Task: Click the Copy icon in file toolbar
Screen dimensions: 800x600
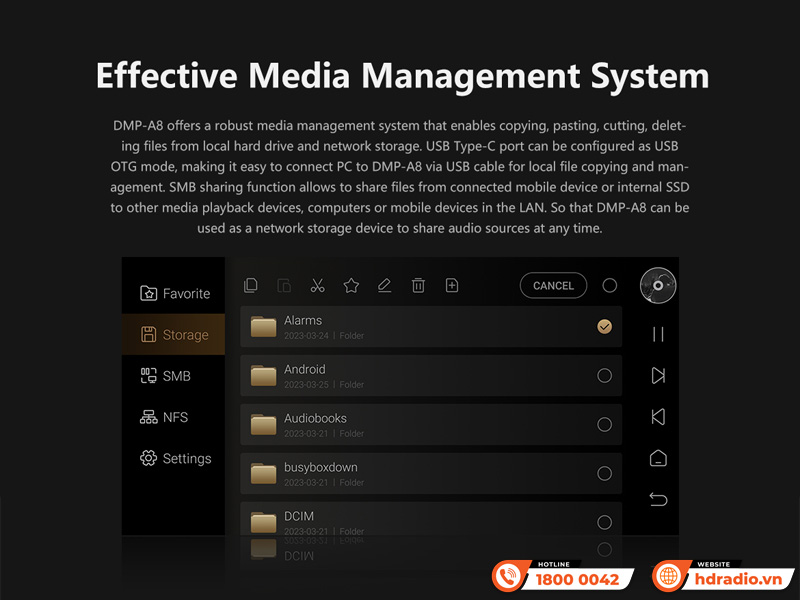Action: tap(251, 286)
